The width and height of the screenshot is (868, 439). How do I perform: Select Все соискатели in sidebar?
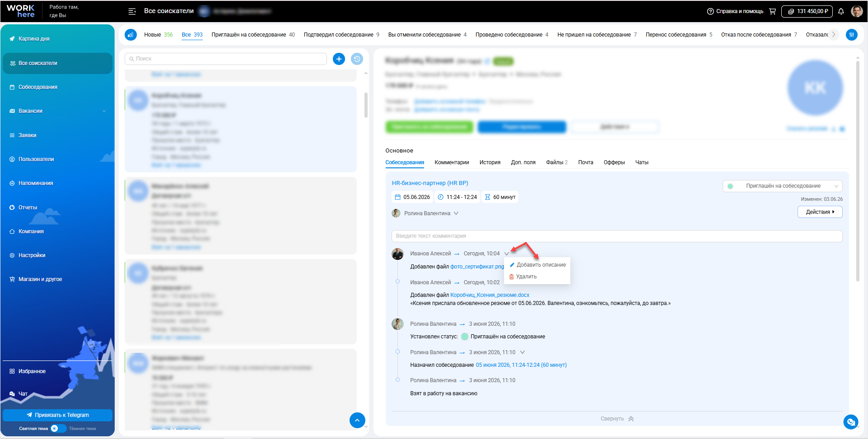tap(57, 63)
